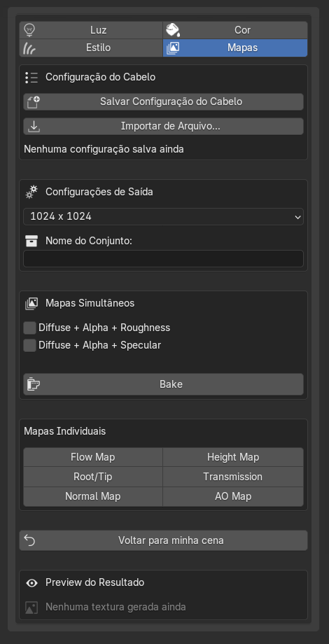The image size is (329, 644).
Task: Click the Transmission map button
Action: point(233,477)
